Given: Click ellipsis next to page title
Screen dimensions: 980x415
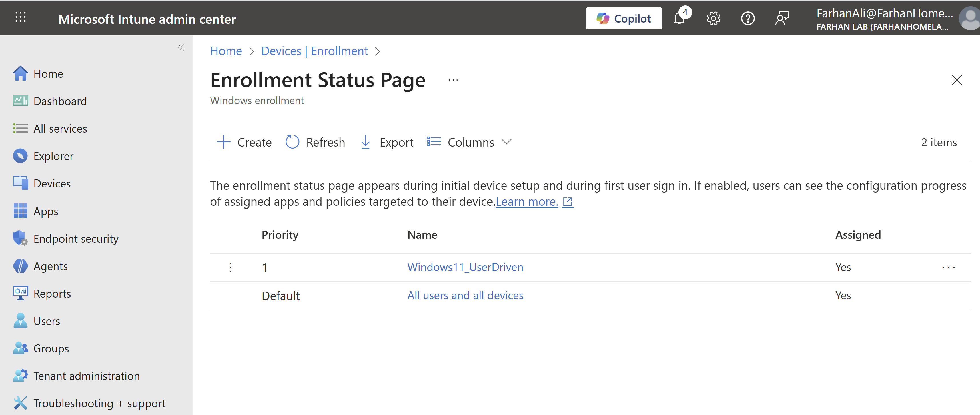Looking at the screenshot, I should 453,80.
